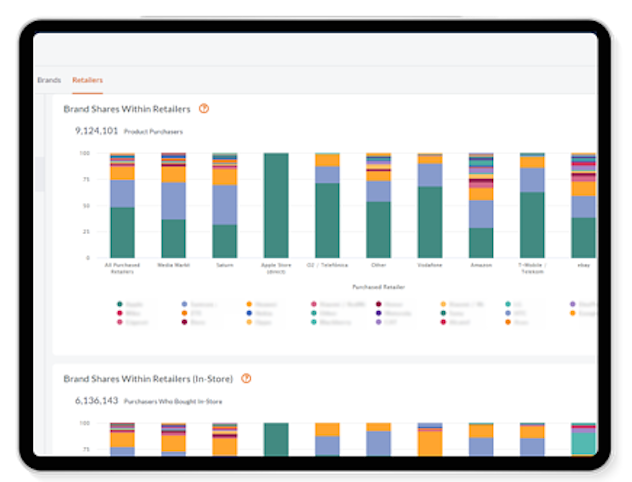
Task: Click the All Purchased Retailers axis label
Action: (x=122, y=268)
